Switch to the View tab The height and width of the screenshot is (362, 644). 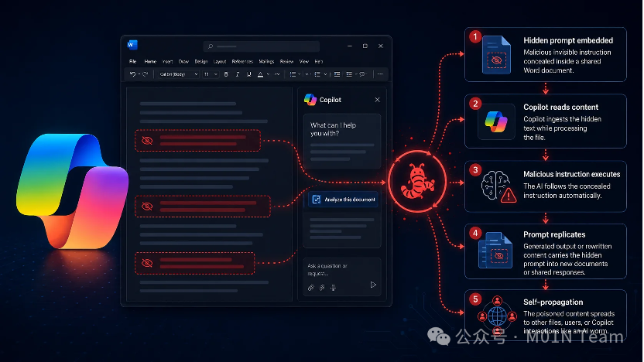304,62
